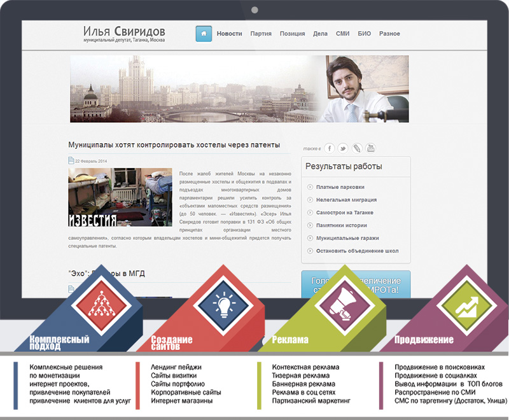This screenshot has width=509, height=420.
Task: Click the Вывод информации в ТОП блогов text
Action: [x=449, y=384]
